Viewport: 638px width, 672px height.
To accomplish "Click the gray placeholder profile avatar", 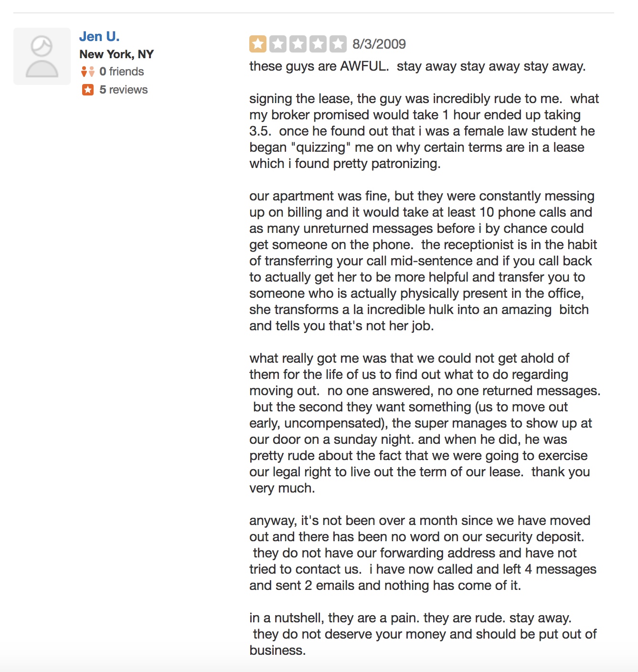I will click(42, 56).
